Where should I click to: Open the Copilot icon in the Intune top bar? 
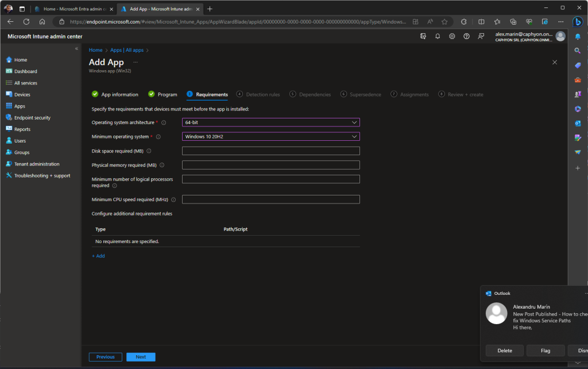click(423, 36)
